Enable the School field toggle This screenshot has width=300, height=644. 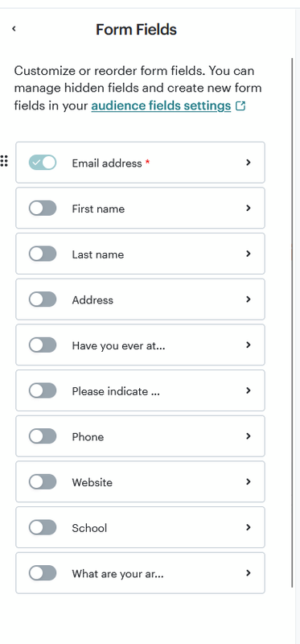click(x=43, y=527)
